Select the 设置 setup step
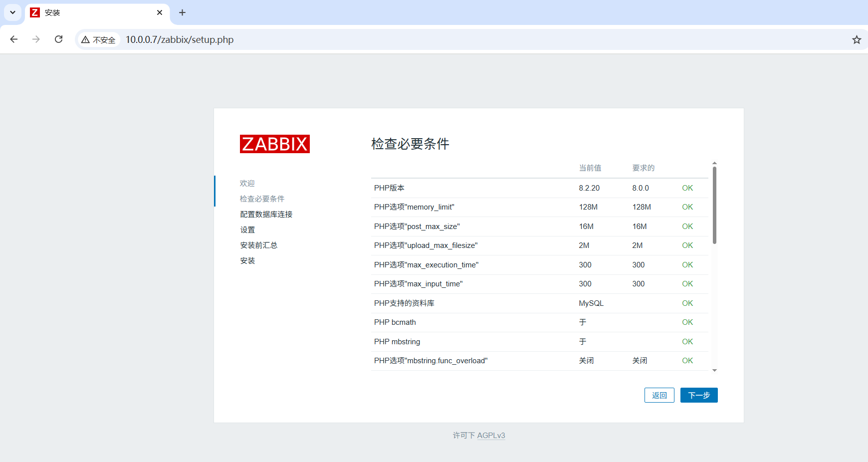 tap(247, 230)
